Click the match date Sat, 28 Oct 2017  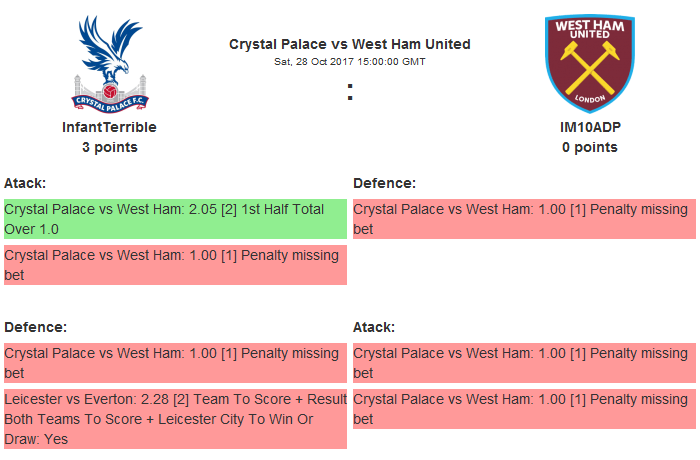350,61
